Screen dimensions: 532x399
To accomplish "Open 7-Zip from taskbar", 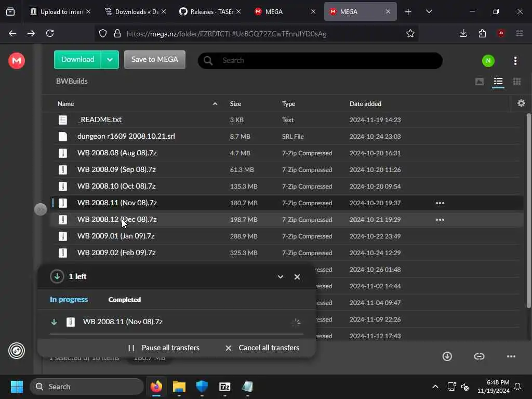I will (224, 387).
